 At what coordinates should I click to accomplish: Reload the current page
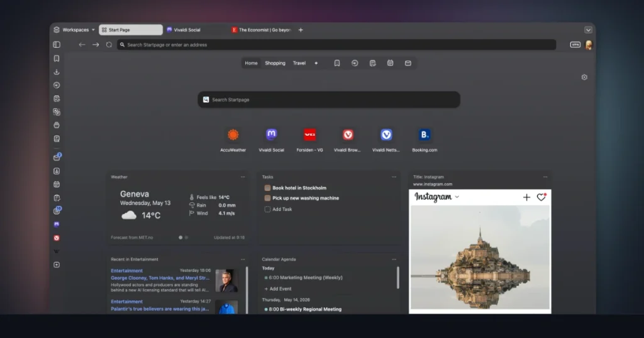(109, 45)
